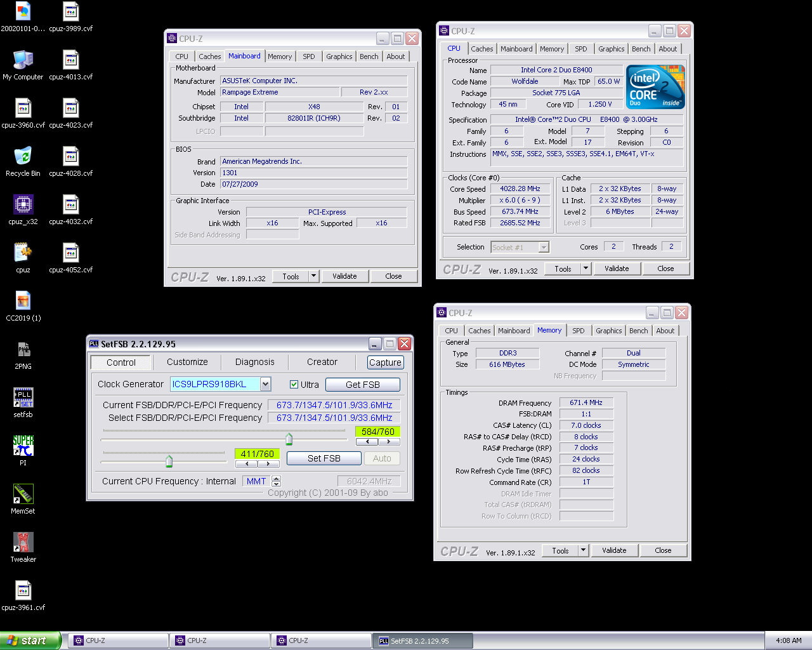Open Tools dropdown arrow in CPU window
This screenshot has height=650, width=812.
(586, 269)
